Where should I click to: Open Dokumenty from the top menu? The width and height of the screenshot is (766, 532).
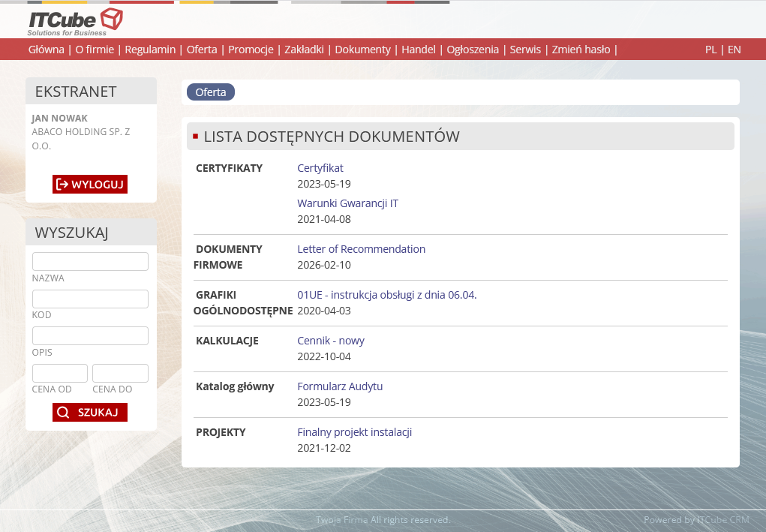click(x=362, y=50)
